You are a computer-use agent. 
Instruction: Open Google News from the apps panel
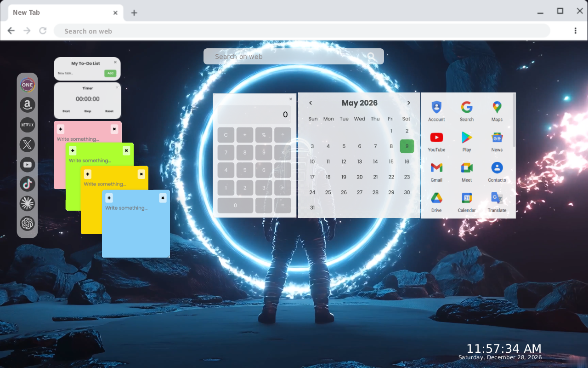(x=497, y=142)
